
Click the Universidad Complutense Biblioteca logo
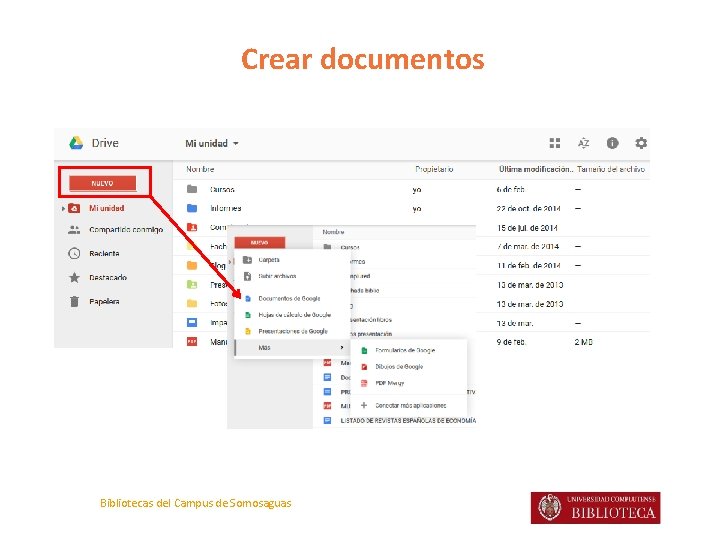tap(596, 508)
